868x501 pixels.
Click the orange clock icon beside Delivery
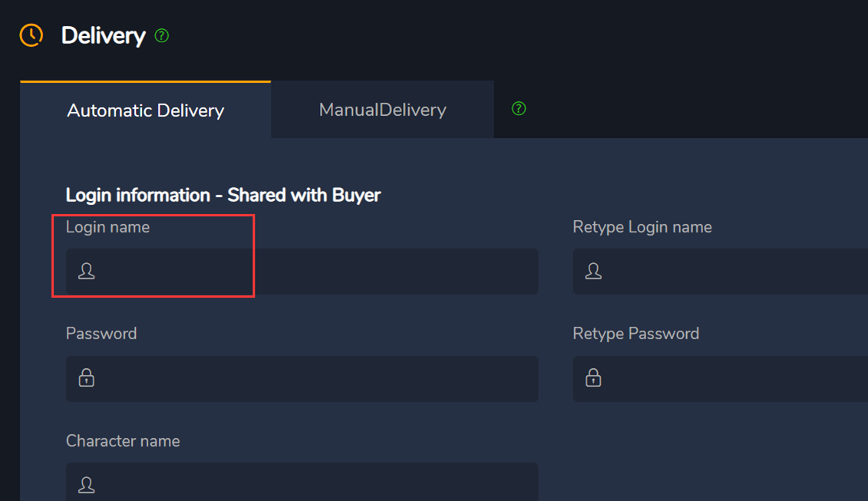[x=31, y=35]
